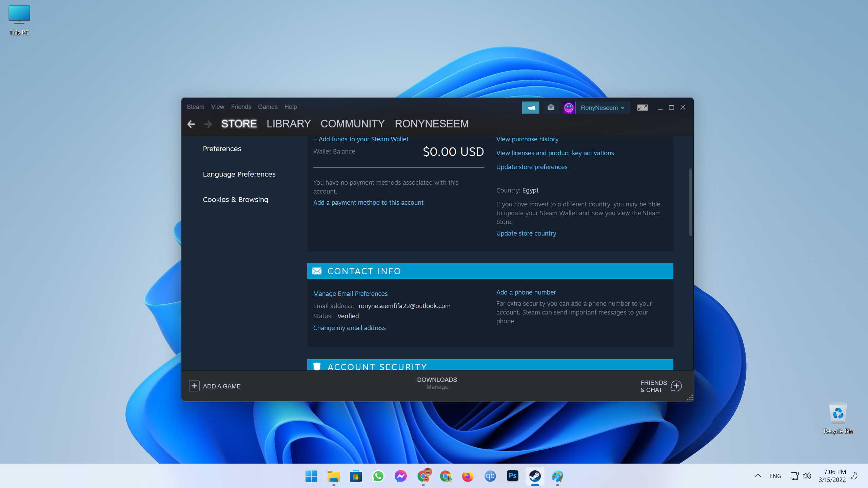Click View purchase history link
The image size is (868, 488).
(x=527, y=139)
